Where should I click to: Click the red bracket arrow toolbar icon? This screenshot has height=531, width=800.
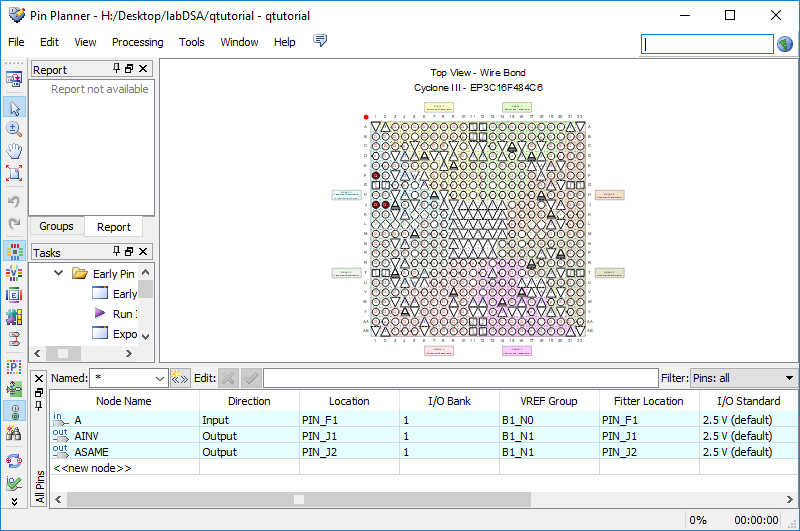(14, 339)
